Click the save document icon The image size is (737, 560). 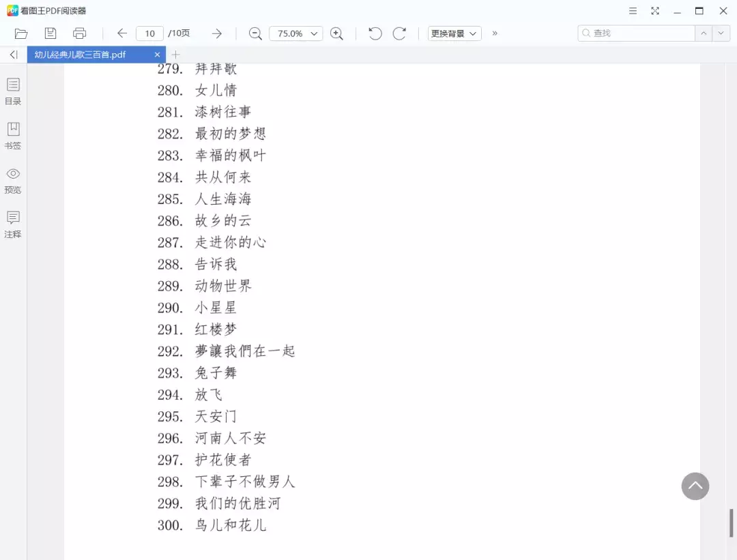50,33
